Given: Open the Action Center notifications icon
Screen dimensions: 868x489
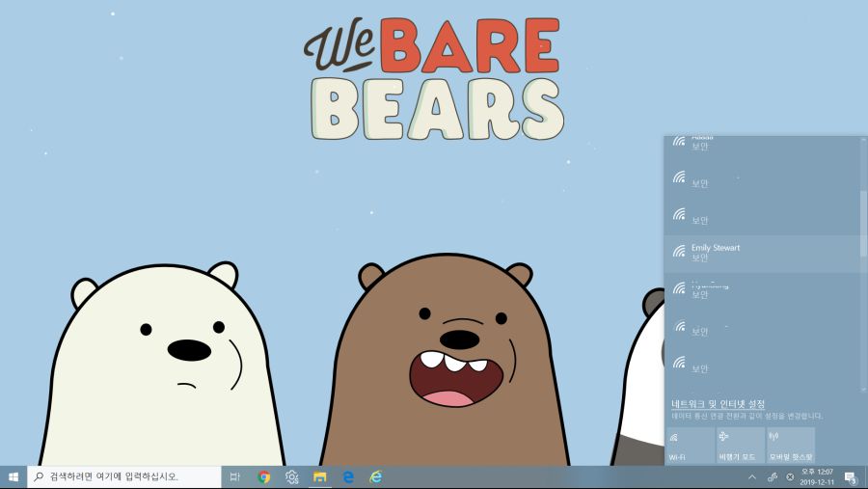Looking at the screenshot, I should [x=851, y=477].
